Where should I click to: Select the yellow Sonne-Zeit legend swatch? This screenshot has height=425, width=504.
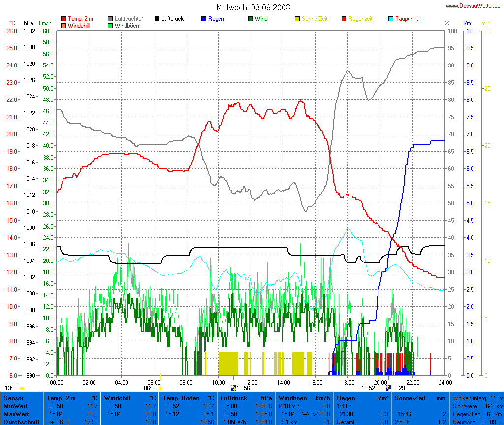tap(298, 19)
